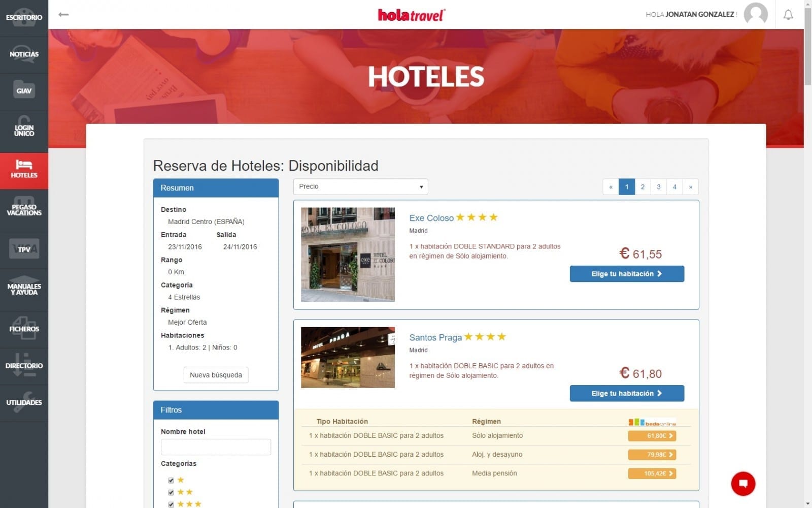
Task: Select the 79,98€ Aloj. y desayuno rate
Action: 652,455
